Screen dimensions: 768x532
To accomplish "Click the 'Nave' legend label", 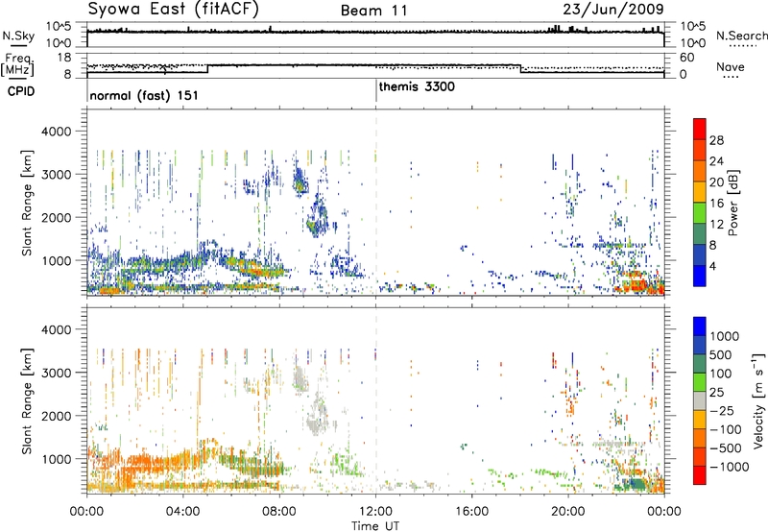I will pyautogui.click(x=731, y=67).
